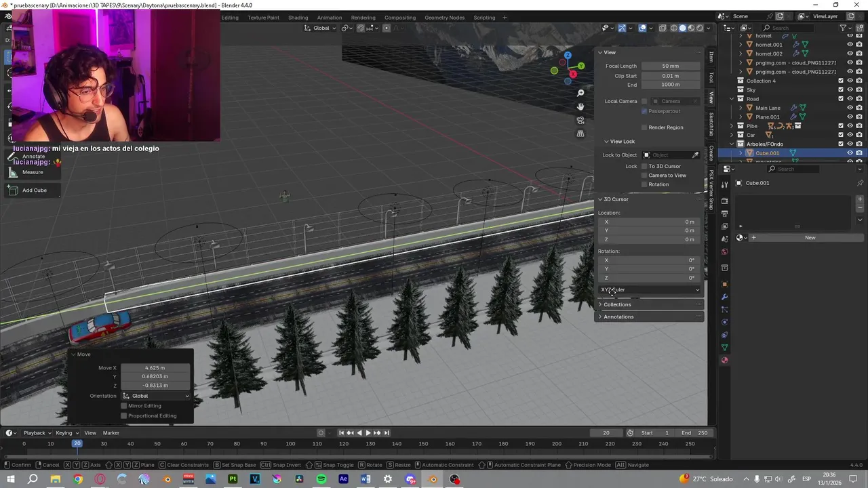Jump to timeline start
The image size is (868, 488).
(x=342, y=433)
